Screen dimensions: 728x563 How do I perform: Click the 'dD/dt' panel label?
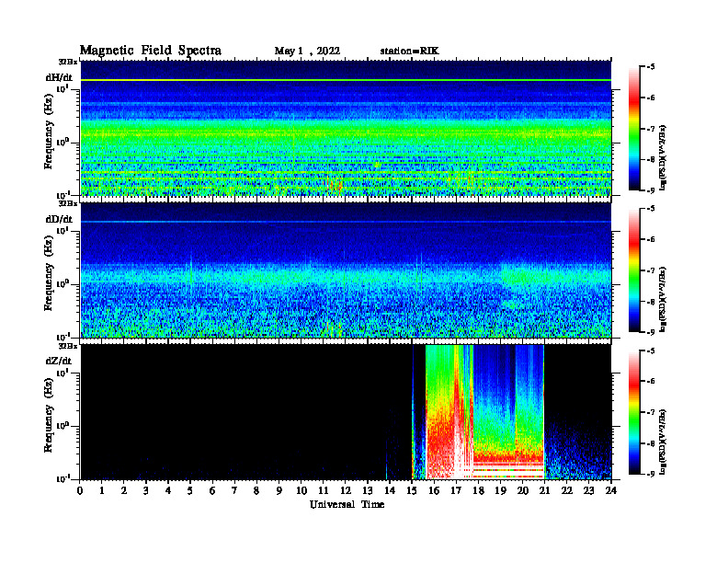point(59,219)
